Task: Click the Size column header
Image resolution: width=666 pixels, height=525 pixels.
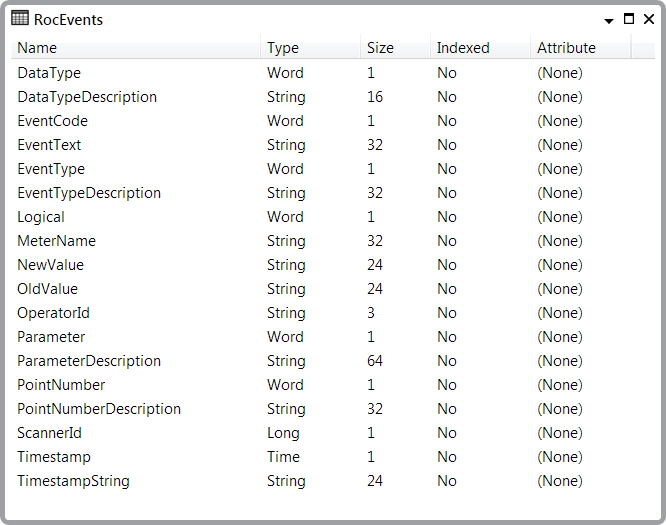Action: pos(395,48)
